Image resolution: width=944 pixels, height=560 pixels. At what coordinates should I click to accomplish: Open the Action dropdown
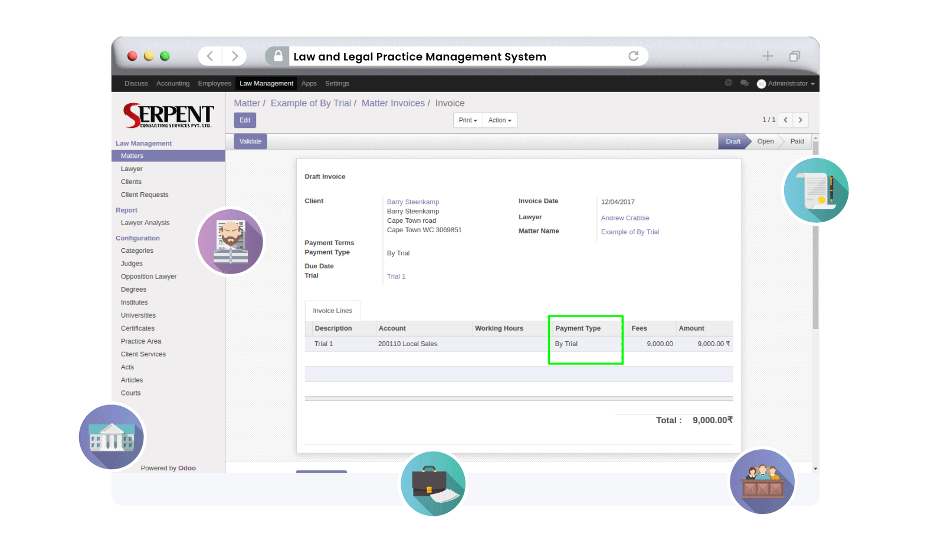tap(500, 120)
